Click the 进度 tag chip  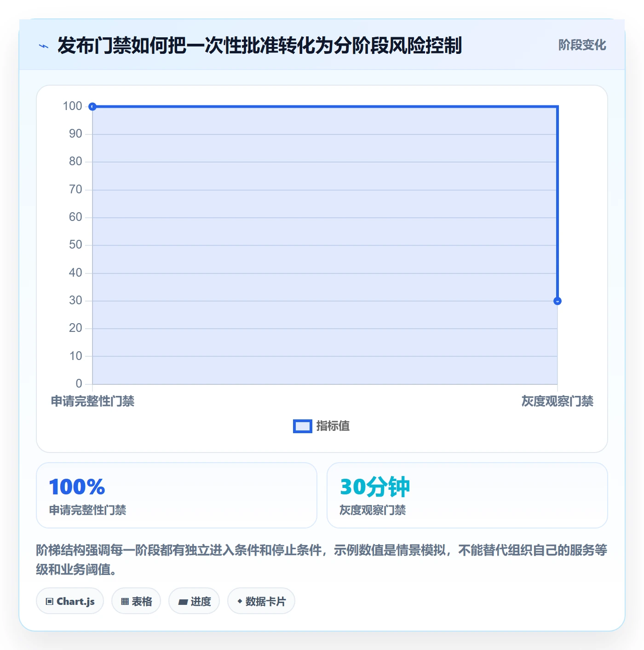194,601
